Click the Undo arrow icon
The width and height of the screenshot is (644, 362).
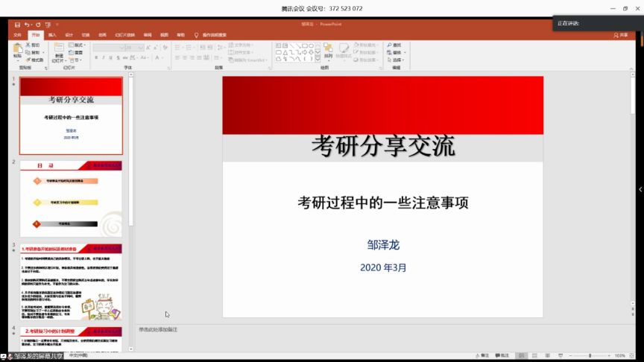[x=26, y=25]
